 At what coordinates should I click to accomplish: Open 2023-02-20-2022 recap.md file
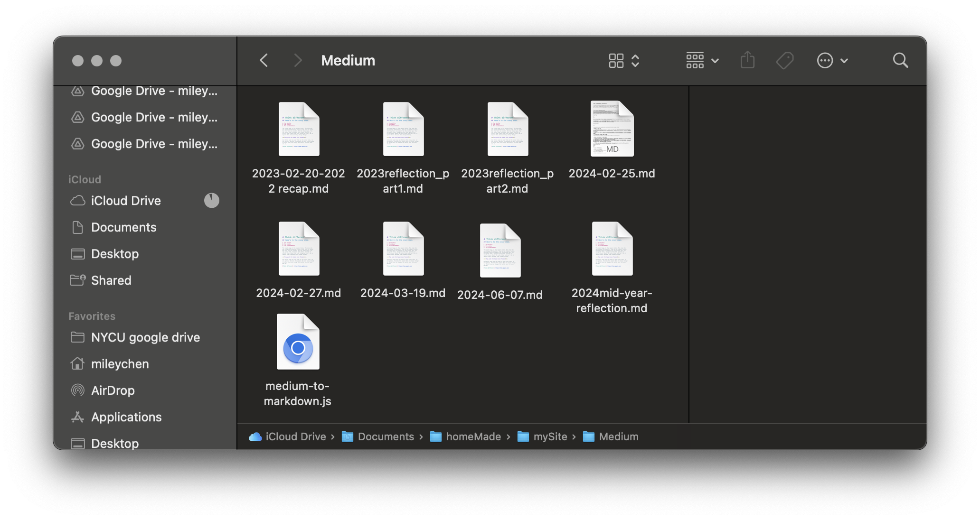298,129
